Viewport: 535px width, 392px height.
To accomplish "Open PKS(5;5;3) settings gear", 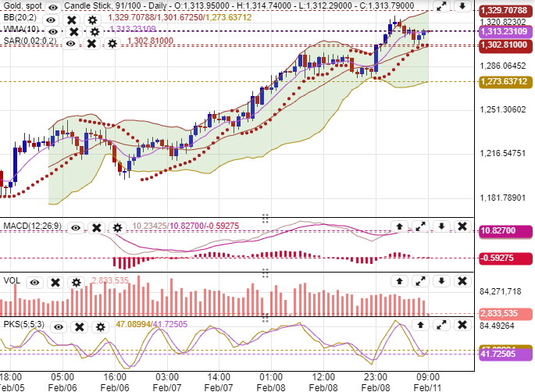I will [102, 325].
